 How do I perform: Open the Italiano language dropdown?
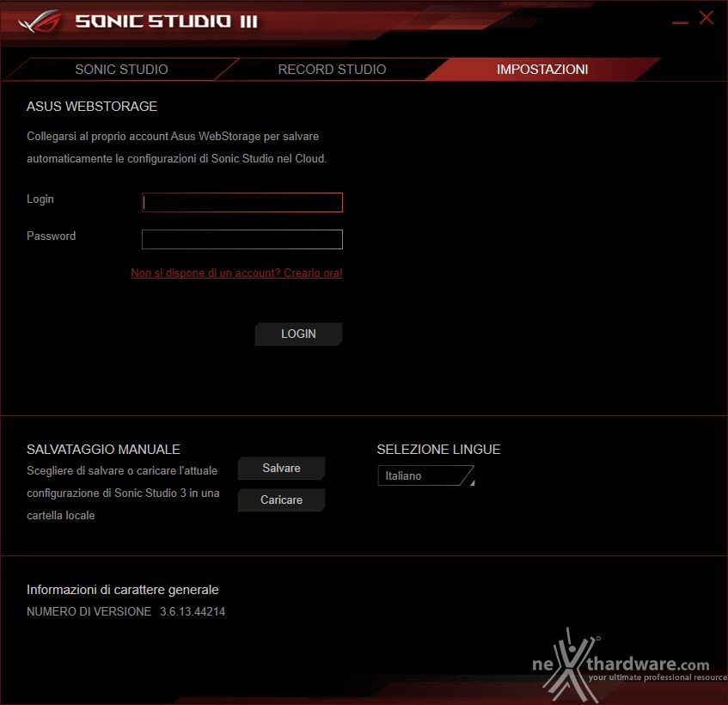pos(426,475)
